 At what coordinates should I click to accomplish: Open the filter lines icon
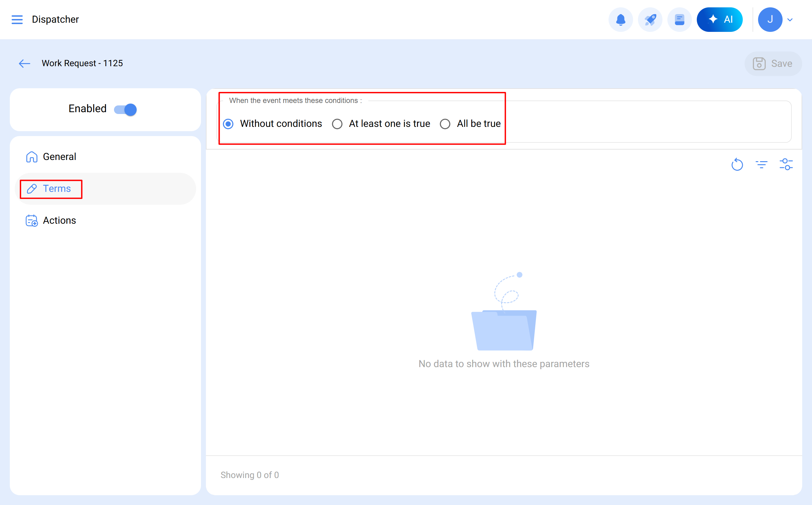pyautogui.click(x=761, y=164)
